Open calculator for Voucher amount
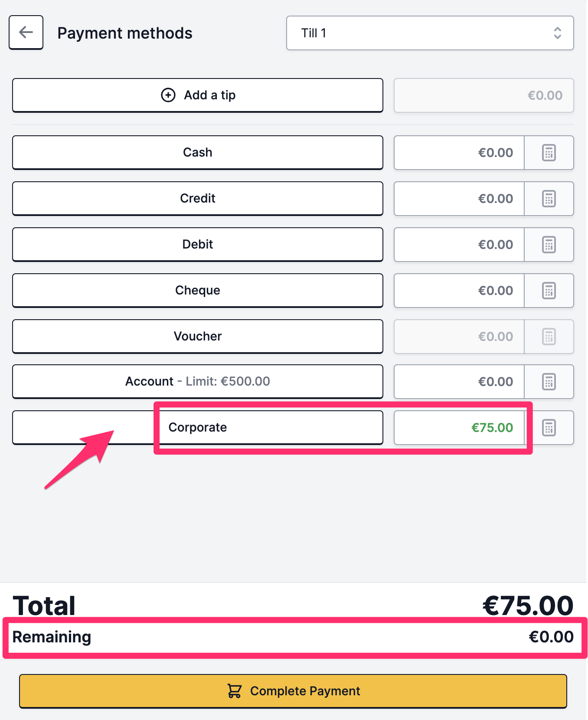 coord(549,337)
